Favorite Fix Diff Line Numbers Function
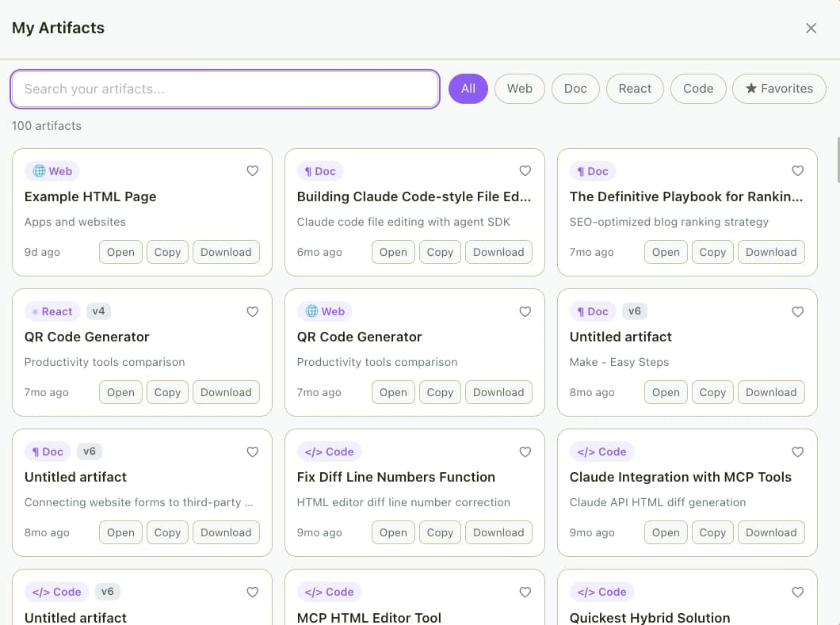840x625 pixels. pos(525,452)
